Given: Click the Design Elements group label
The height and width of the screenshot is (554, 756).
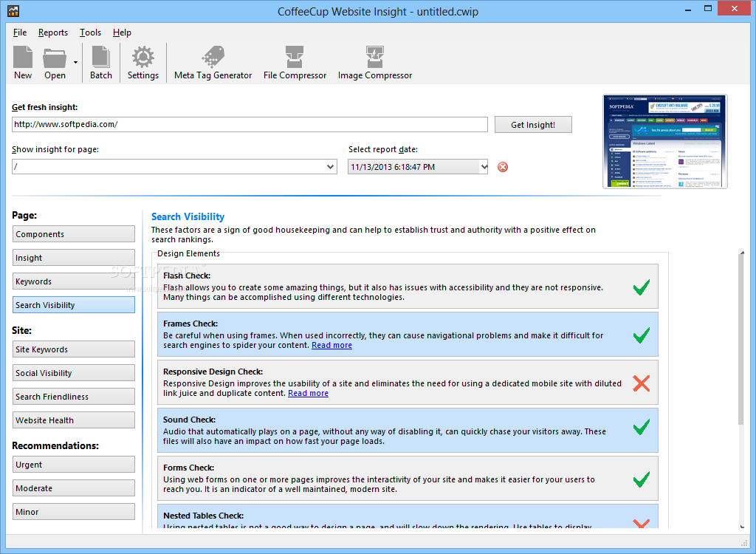Looking at the screenshot, I should pos(188,253).
